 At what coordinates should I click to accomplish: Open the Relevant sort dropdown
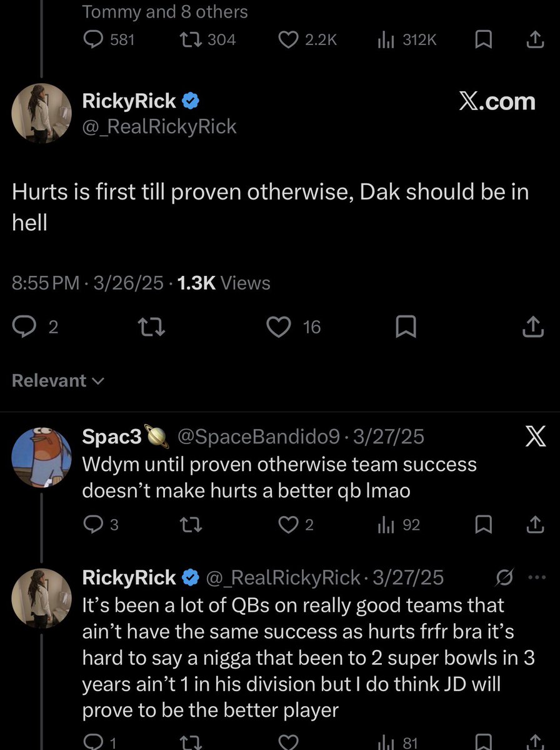click(x=58, y=380)
